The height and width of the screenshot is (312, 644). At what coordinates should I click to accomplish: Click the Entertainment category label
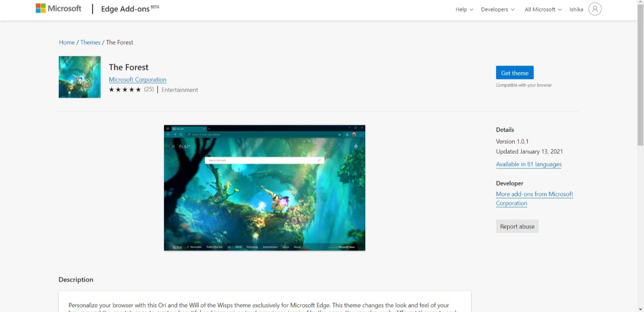pyautogui.click(x=180, y=90)
